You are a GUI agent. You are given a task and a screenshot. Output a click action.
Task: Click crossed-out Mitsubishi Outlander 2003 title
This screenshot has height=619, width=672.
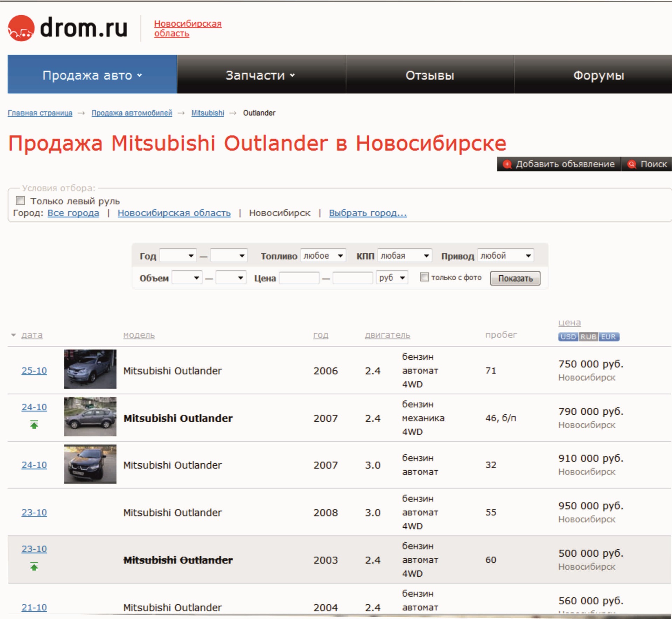click(178, 560)
